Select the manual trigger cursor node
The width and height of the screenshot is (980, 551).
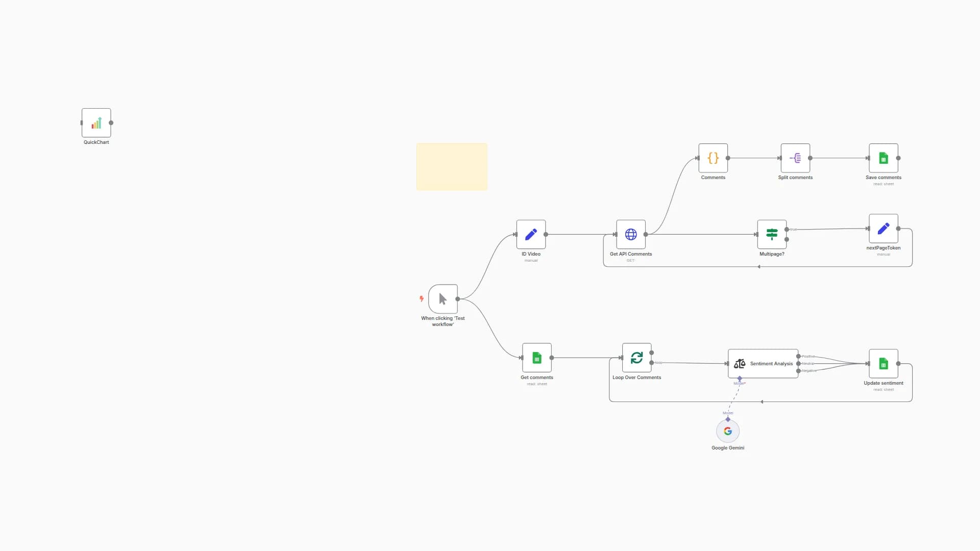point(443,299)
